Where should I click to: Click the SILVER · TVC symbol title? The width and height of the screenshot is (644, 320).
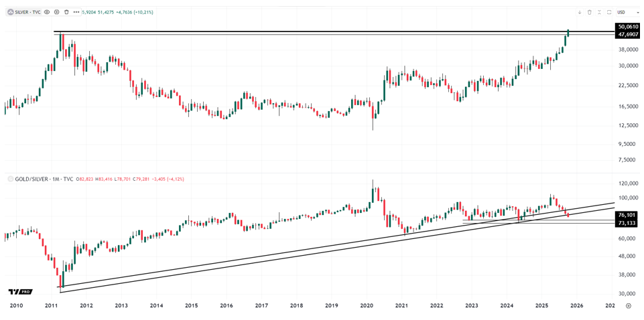(27, 12)
